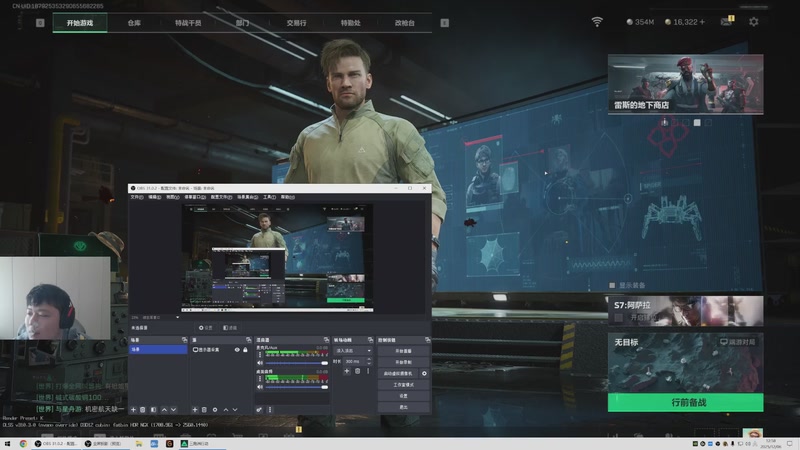Screen dimensions: 800x450
Task: Open the Windows Start button
Action: tap(7, 444)
